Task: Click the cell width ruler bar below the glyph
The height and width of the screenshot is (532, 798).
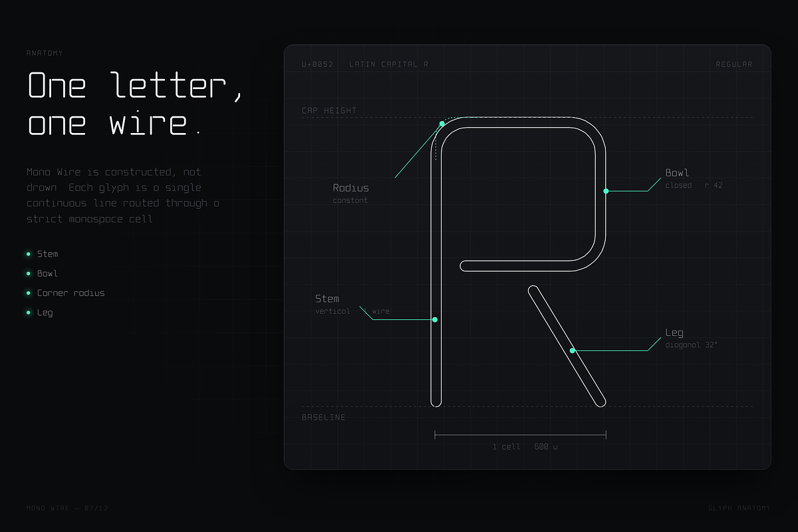Action: click(520, 435)
